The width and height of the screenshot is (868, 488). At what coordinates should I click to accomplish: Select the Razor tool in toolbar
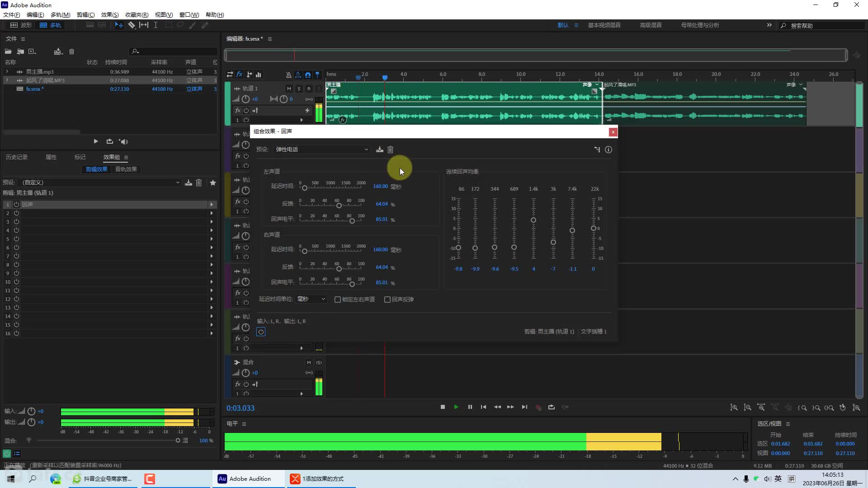point(132,25)
